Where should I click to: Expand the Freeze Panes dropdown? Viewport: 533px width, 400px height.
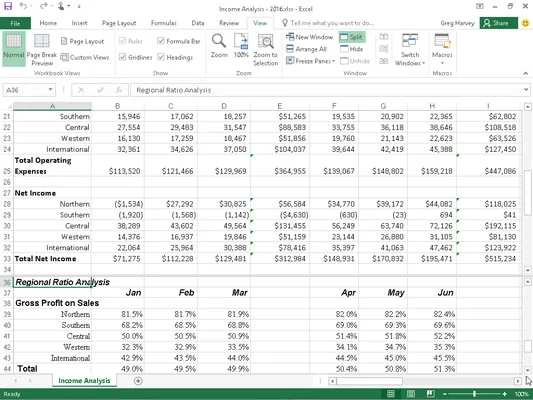click(x=333, y=61)
